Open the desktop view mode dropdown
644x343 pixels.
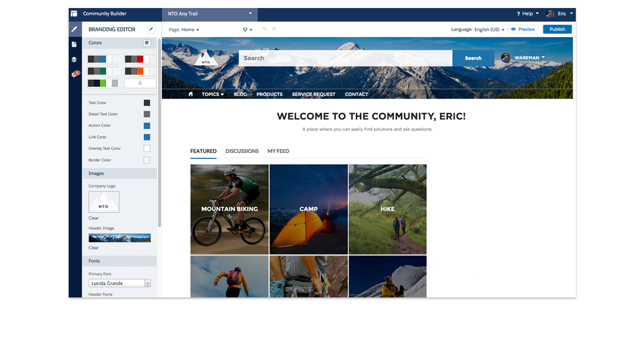pos(247,30)
